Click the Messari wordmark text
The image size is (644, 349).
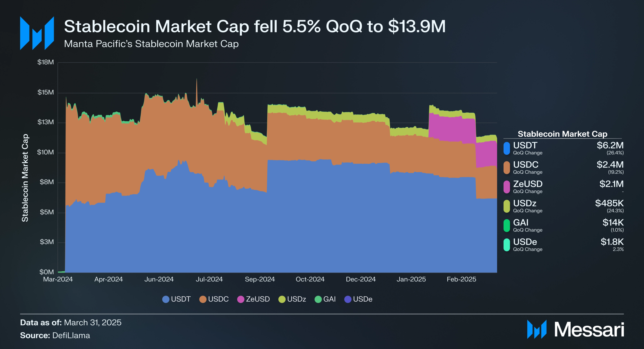click(x=589, y=330)
